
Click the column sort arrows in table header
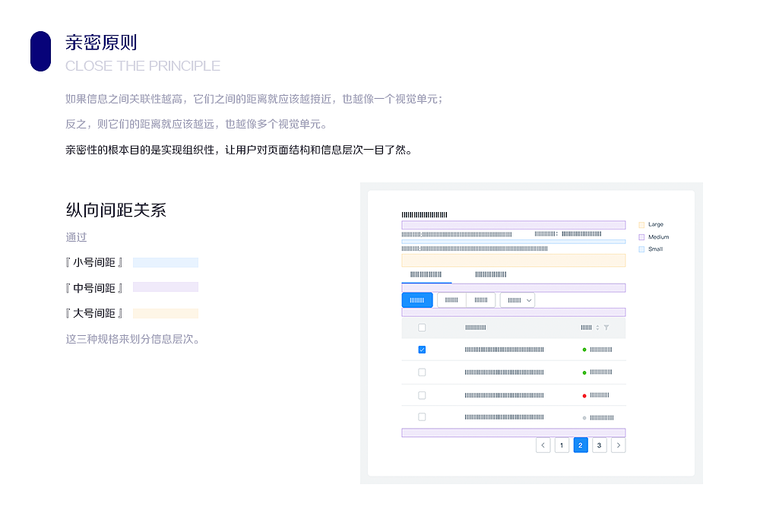click(597, 327)
